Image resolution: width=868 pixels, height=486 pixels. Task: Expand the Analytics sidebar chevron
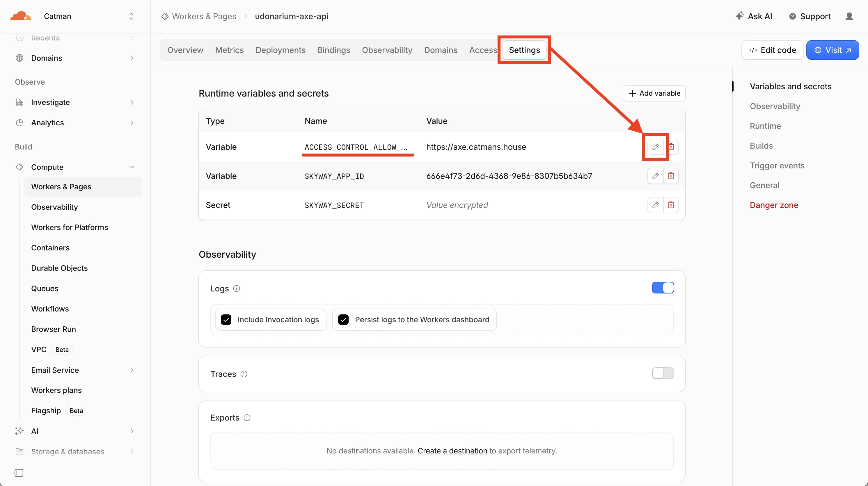pos(132,123)
